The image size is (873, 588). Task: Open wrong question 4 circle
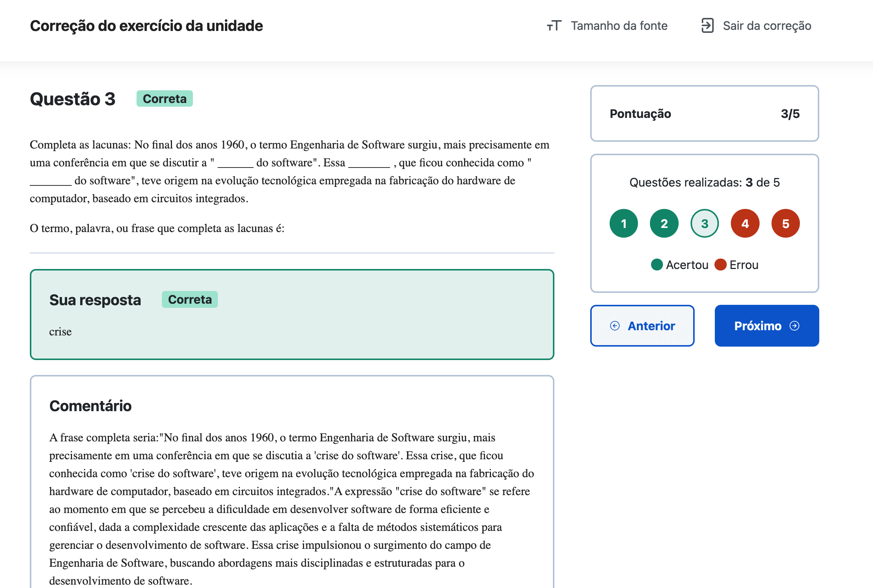point(745,223)
